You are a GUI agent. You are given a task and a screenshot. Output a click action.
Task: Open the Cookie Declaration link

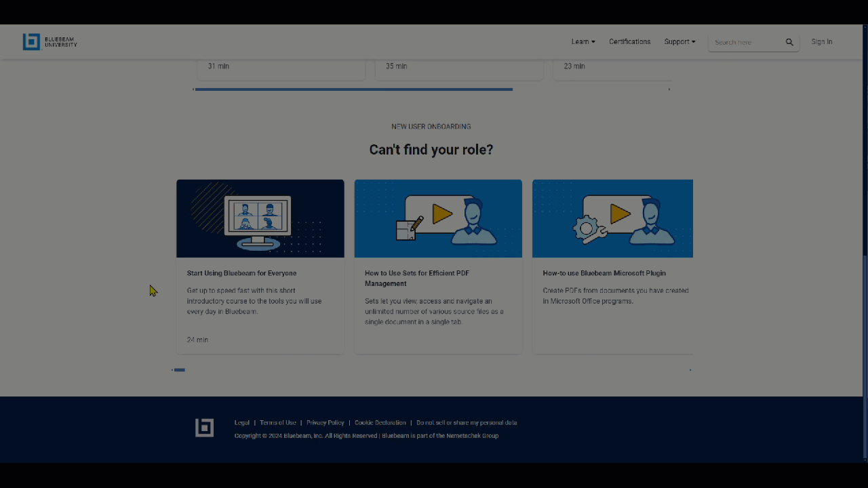[380, 423]
